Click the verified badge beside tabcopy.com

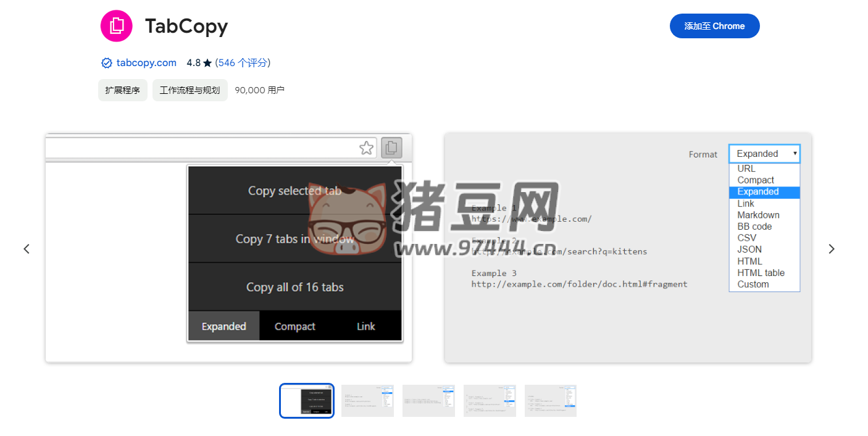pos(107,63)
